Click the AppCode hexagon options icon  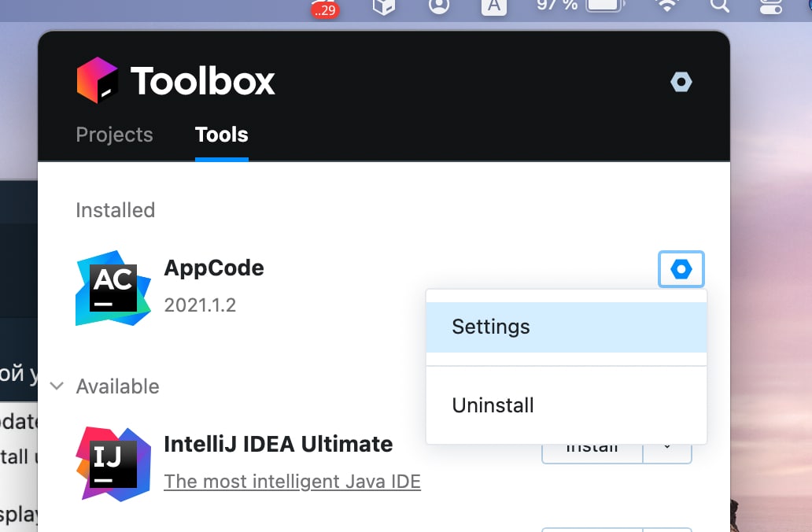click(681, 270)
